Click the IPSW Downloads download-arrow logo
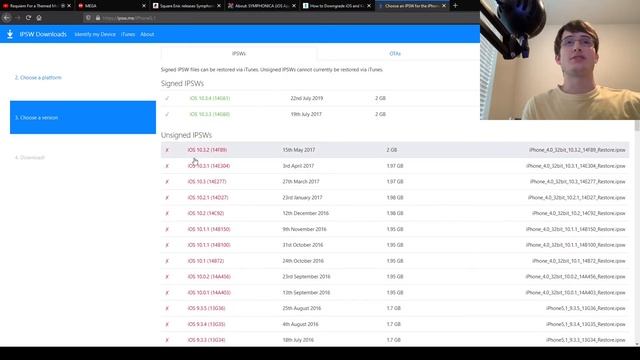Viewport: 640px width, 360px height. pyautogui.click(x=10, y=34)
